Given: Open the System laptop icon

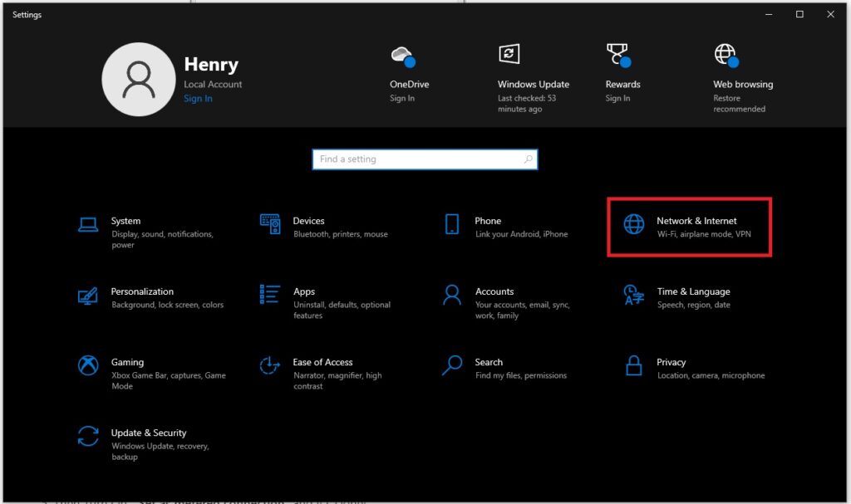Looking at the screenshot, I should pyautogui.click(x=88, y=225).
